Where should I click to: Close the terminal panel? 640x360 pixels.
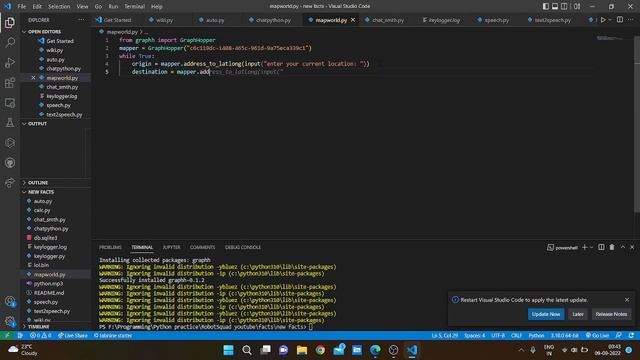point(632,247)
